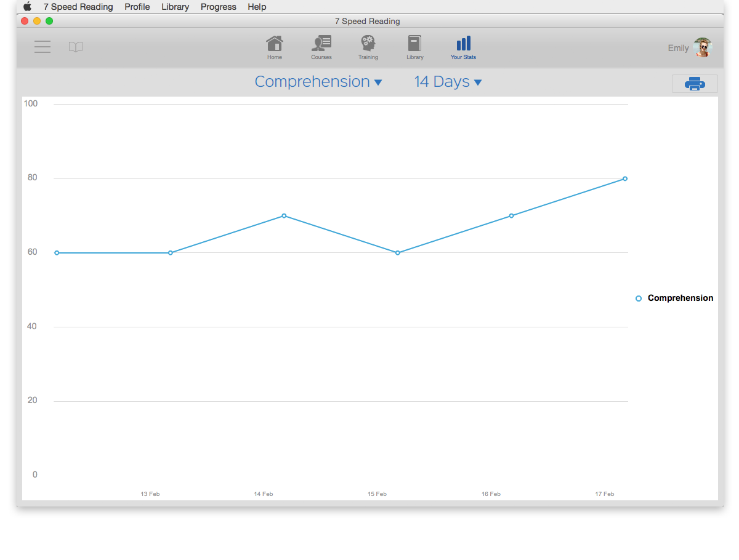
Task: Select the 14 Feb data point at 70
Action: click(284, 215)
